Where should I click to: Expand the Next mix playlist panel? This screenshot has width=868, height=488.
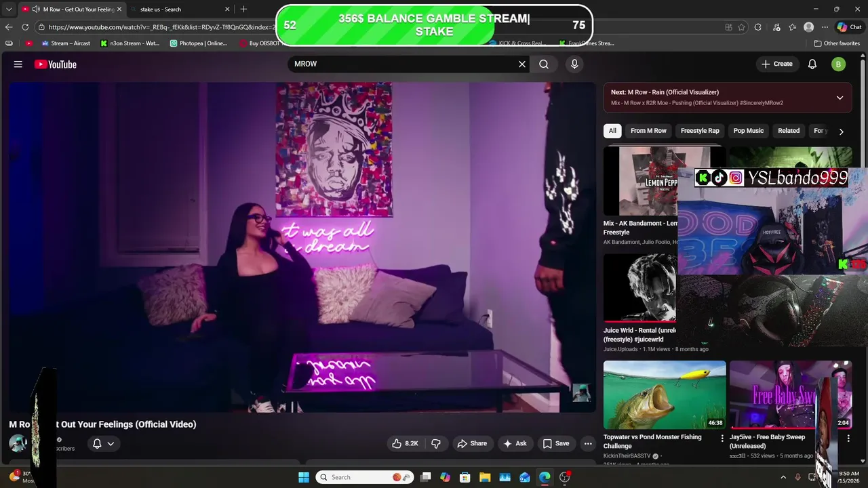(840, 98)
